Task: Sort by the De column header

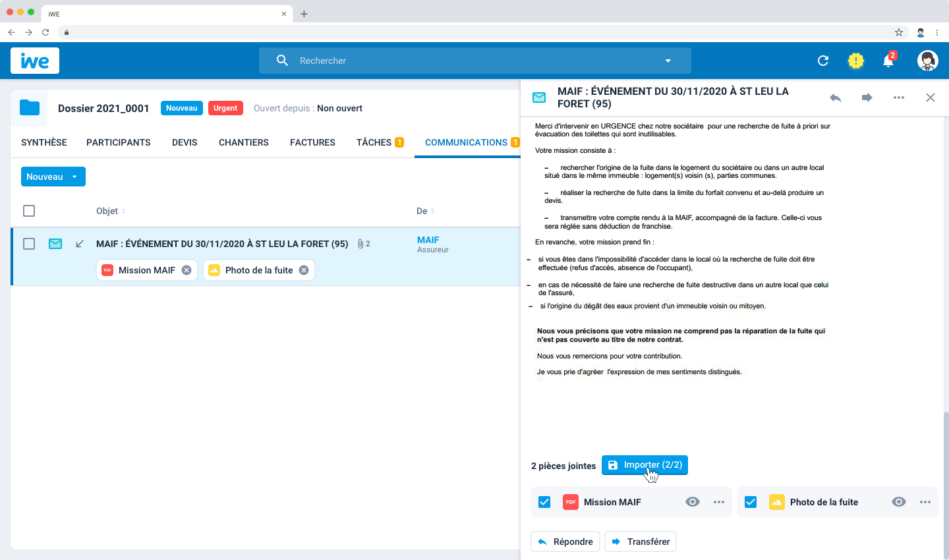Action: tap(426, 211)
